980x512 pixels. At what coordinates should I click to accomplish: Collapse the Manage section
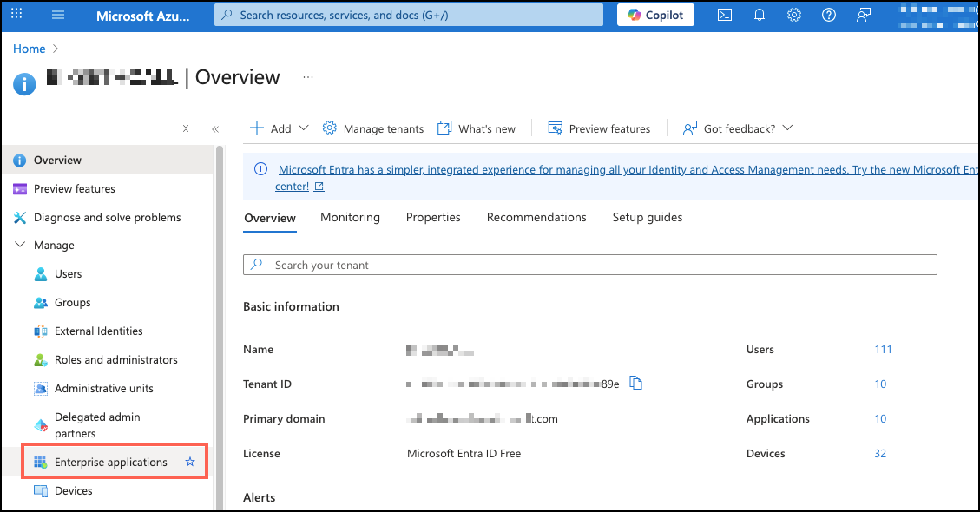pyautogui.click(x=20, y=246)
